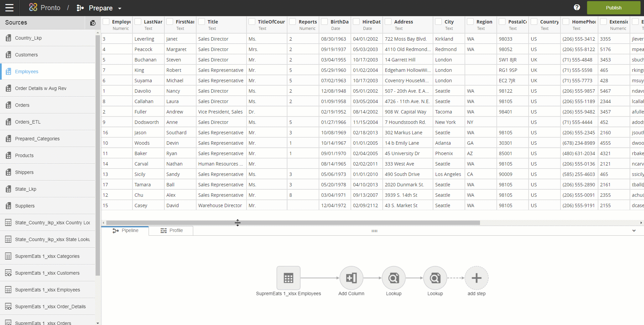Image resolution: width=644 pixels, height=325 pixels.
Task: Check the FirstName column checkbox
Action: [170, 21]
